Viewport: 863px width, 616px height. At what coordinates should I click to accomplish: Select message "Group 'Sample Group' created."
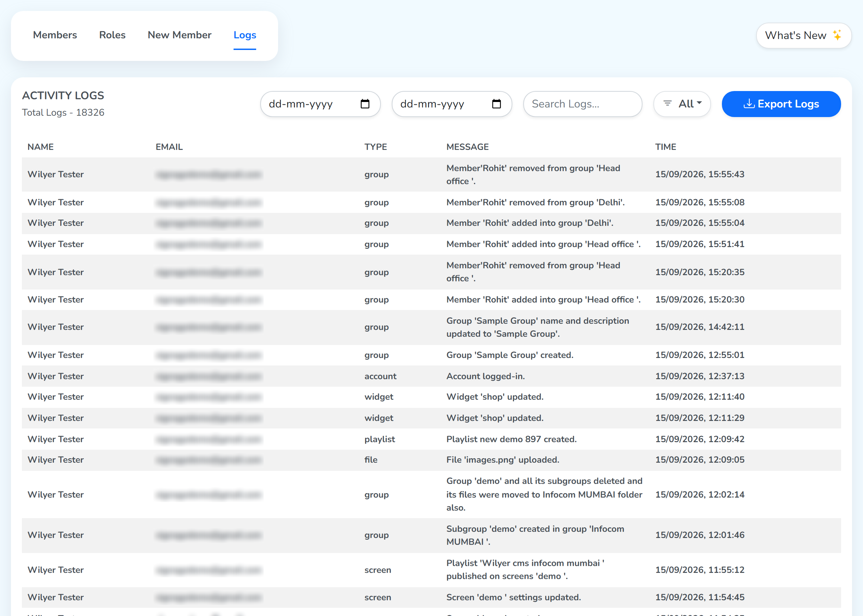click(510, 355)
